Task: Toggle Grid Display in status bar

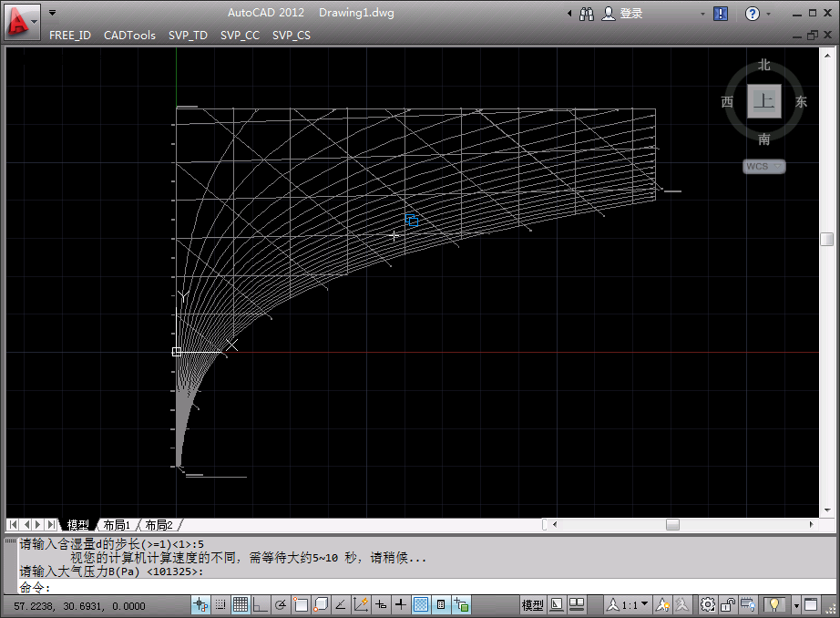Action: pyautogui.click(x=241, y=605)
